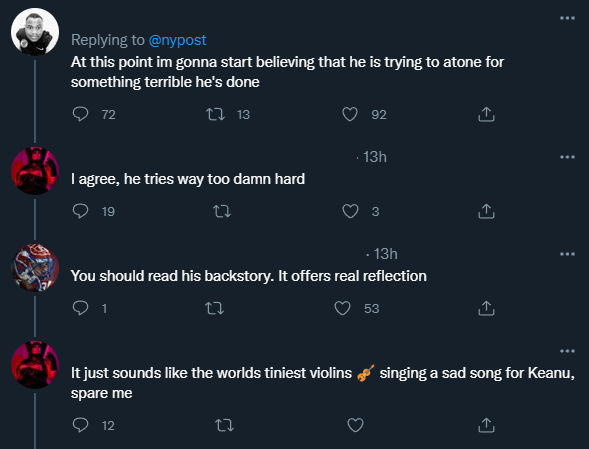Open reply on the atone tweet
This screenshot has width=589, height=449.
(80, 114)
